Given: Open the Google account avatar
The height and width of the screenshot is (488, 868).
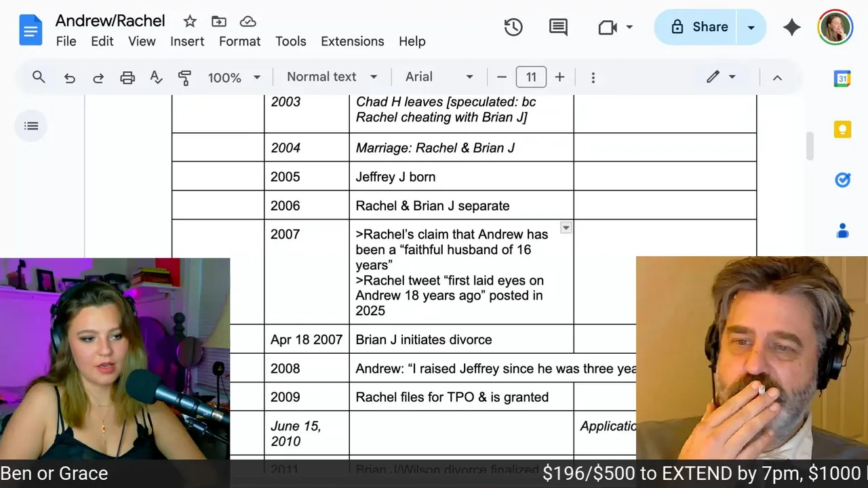Looking at the screenshot, I should click(x=835, y=27).
